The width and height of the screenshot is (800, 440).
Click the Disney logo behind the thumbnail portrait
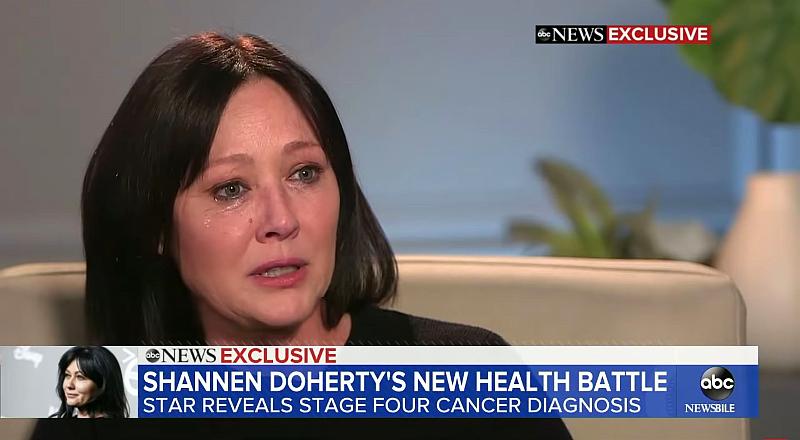(x=28, y=357)
